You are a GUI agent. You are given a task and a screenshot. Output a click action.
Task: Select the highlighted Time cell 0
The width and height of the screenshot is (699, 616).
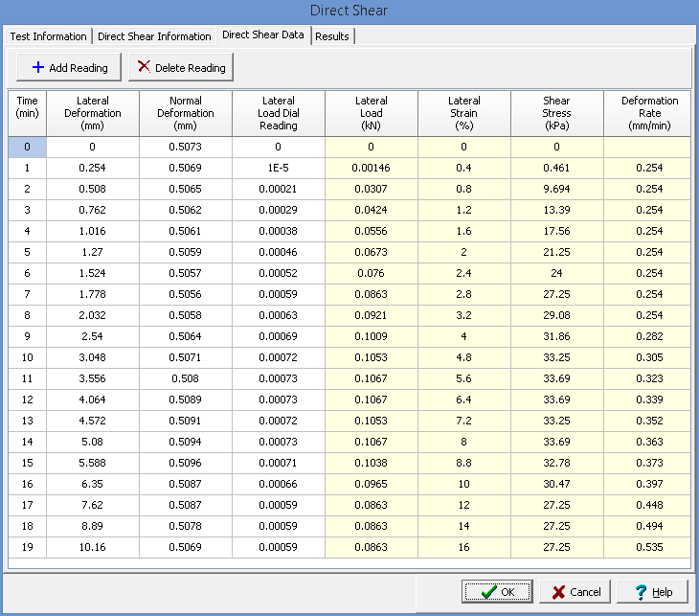pos(27,147)
